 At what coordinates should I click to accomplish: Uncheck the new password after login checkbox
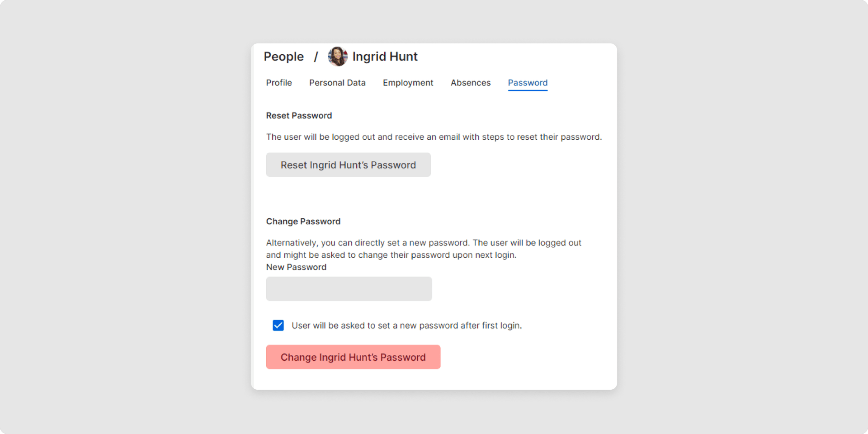tap(278, 325)
